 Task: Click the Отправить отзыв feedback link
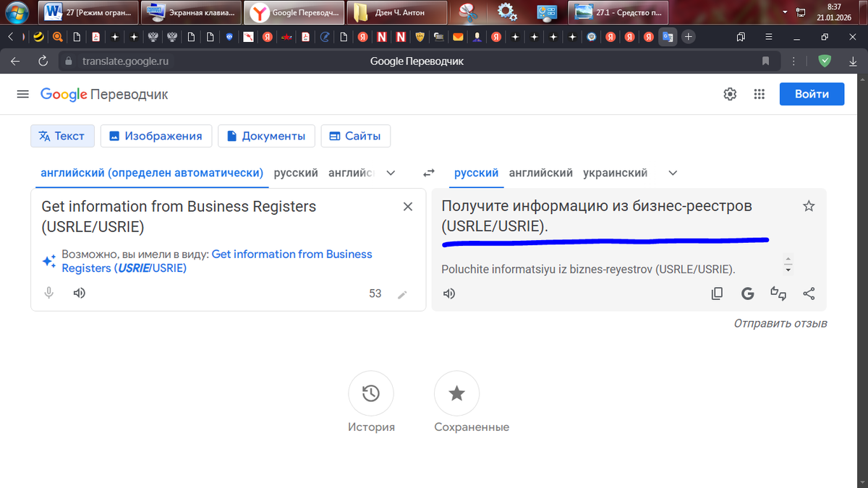coord(780,323)
